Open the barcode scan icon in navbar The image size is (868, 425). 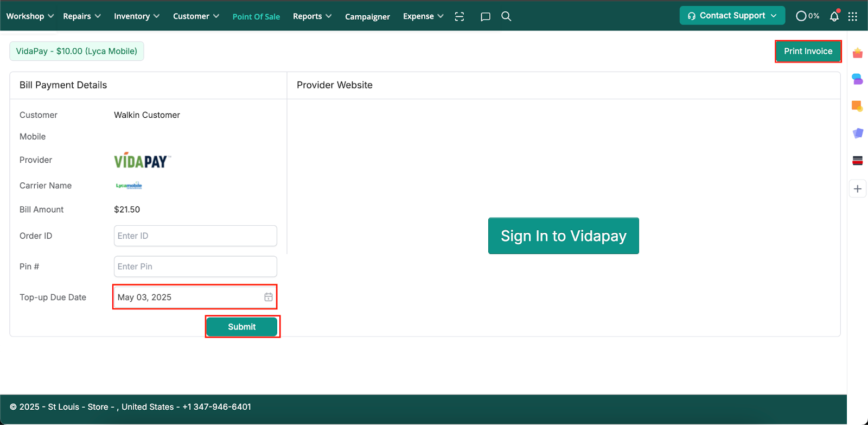point(459,16)
